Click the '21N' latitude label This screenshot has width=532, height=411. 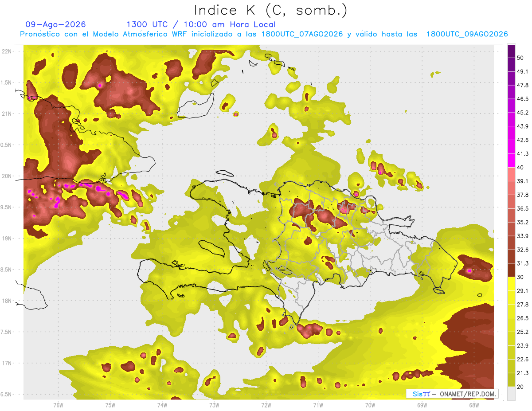tap(7, 114)
